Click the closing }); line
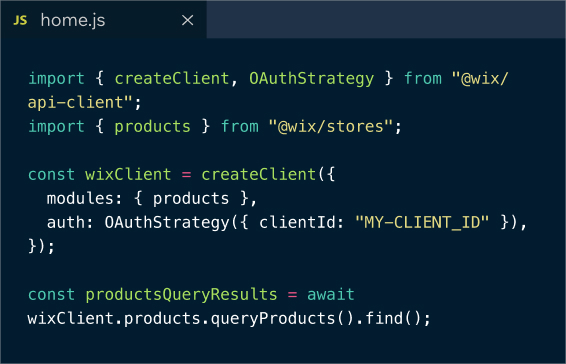This screenshot has height=364, width=566. [x=41, y=247]
